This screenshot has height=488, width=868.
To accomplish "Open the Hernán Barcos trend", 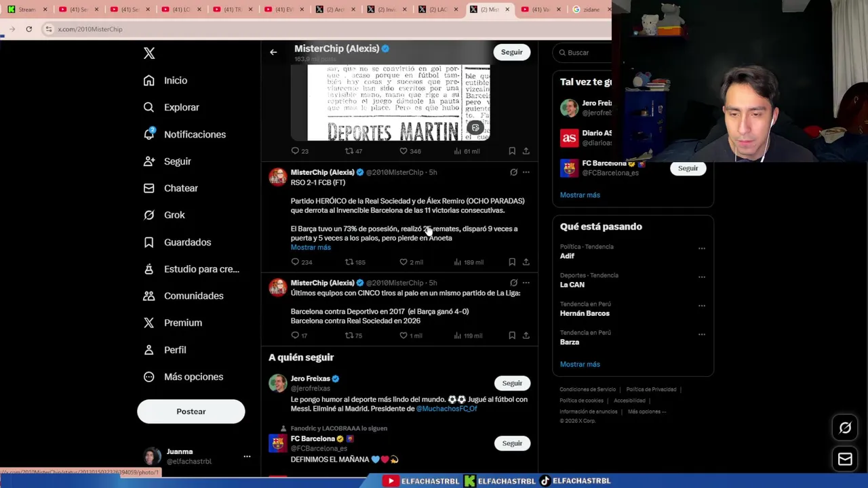I will point(585,313).
